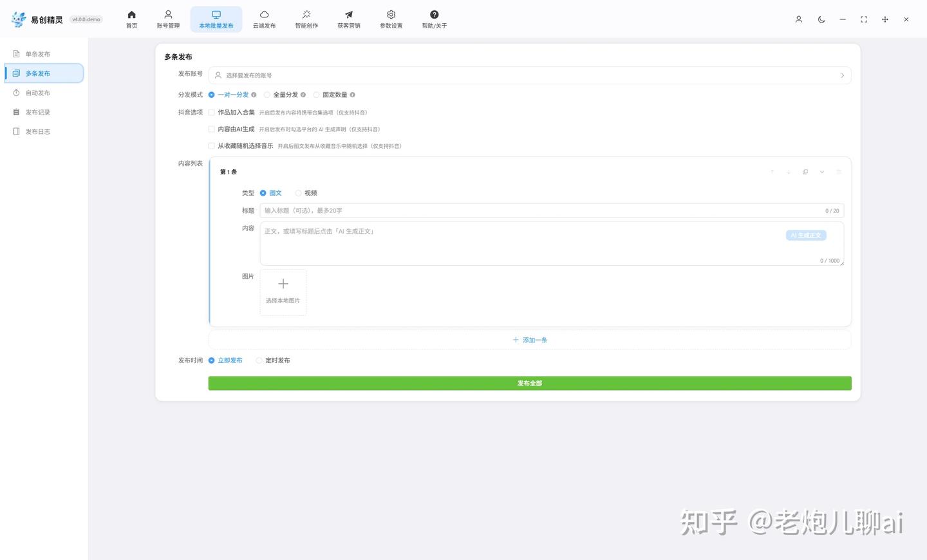The image size is (927, 560).
Task: Open 发布日志 sidebar item
Action: tap(44, 131)
